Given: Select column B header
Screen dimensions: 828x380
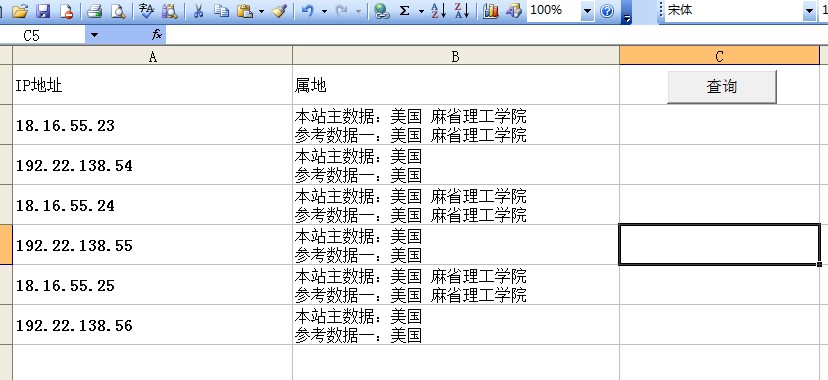Looking at the screenshot, I should 456,55.
